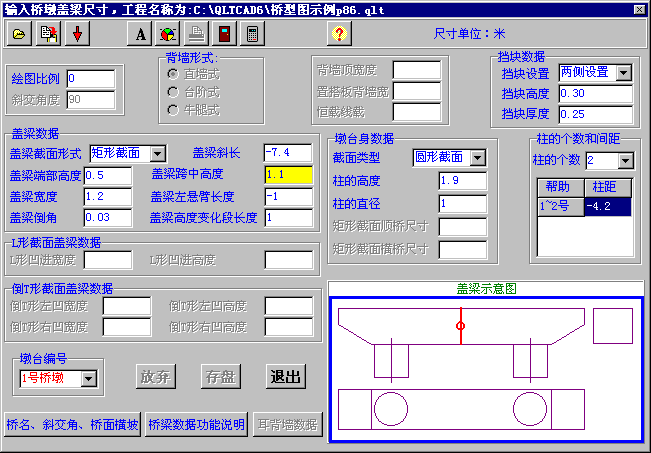The image size is (651, 453).
Task: Click the 桥名、斜交角、桥面横坡 button
Action: [72, 424]
